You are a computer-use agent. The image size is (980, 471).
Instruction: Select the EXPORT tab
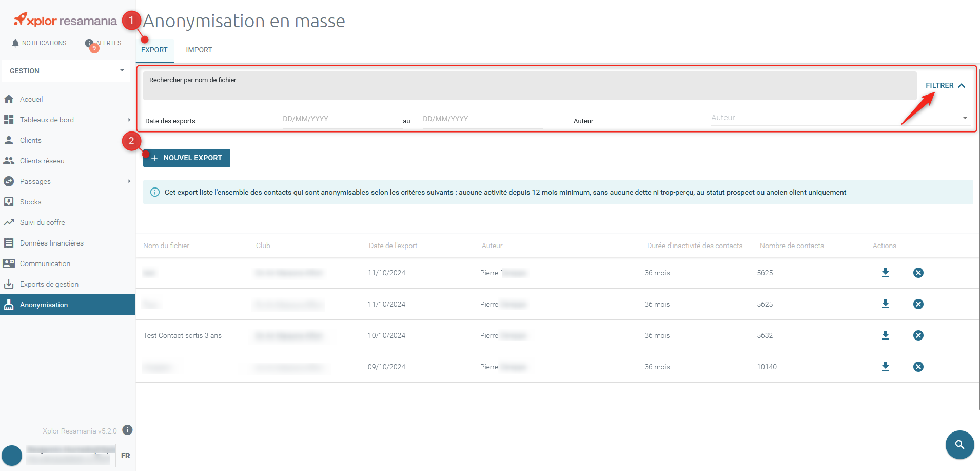pyautogui.click(x=154, y=50)
